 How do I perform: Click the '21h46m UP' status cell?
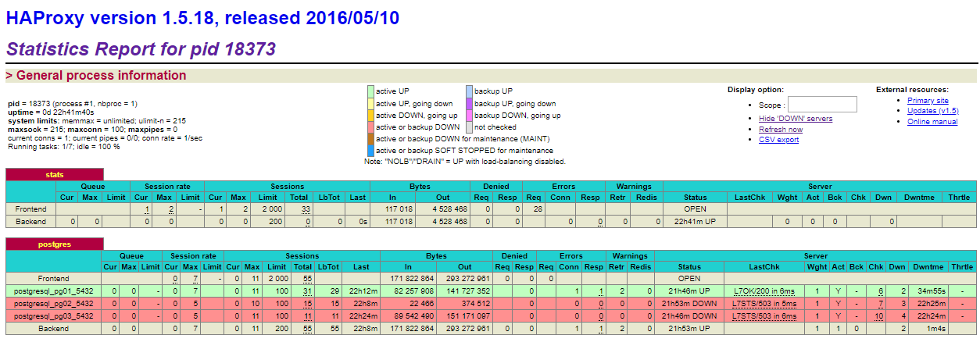tap(689, 291)
